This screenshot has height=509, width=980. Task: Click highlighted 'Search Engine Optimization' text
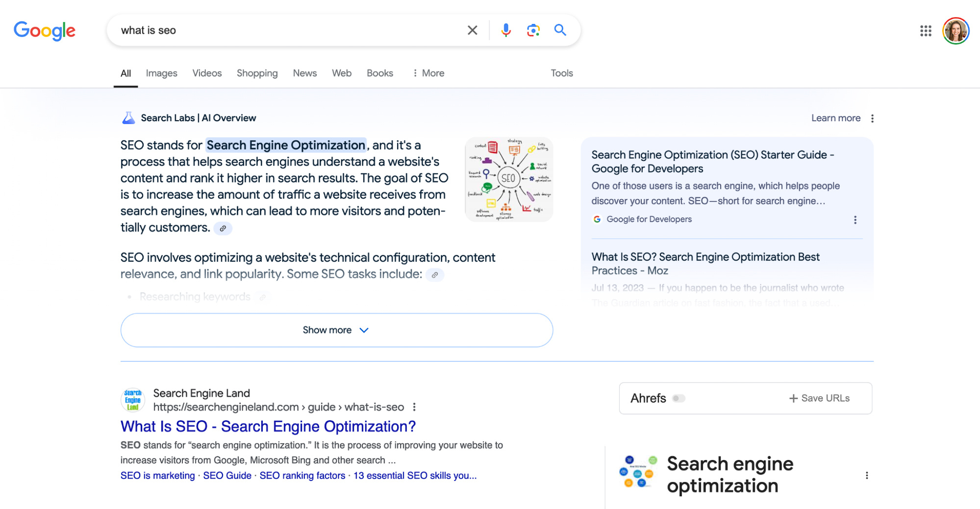[286, 145]
